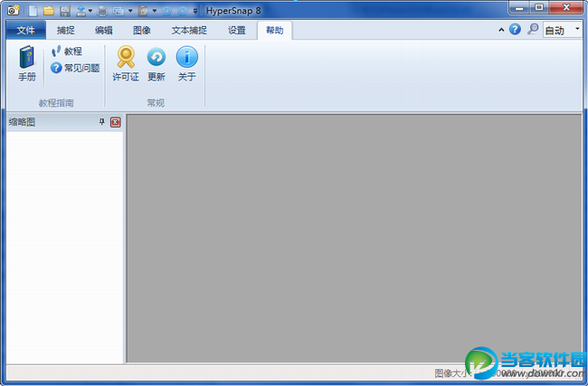Screen dimensions: 588x386
Task: Click the blue help question icon
Action: coord(516,29)
